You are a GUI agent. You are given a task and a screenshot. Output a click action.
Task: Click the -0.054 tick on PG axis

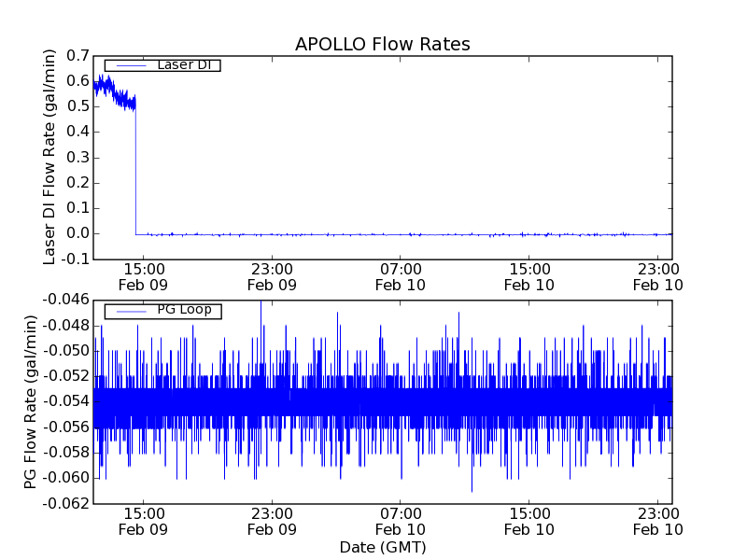66,401
